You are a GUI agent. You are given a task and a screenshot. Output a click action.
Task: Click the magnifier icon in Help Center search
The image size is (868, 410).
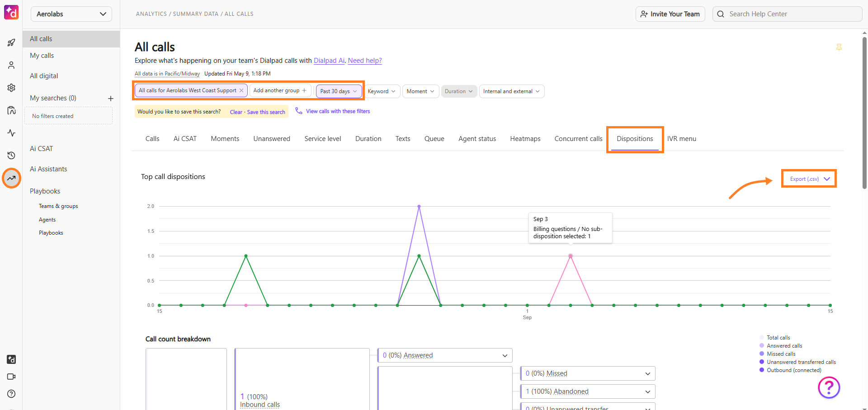tap(721, 14)
